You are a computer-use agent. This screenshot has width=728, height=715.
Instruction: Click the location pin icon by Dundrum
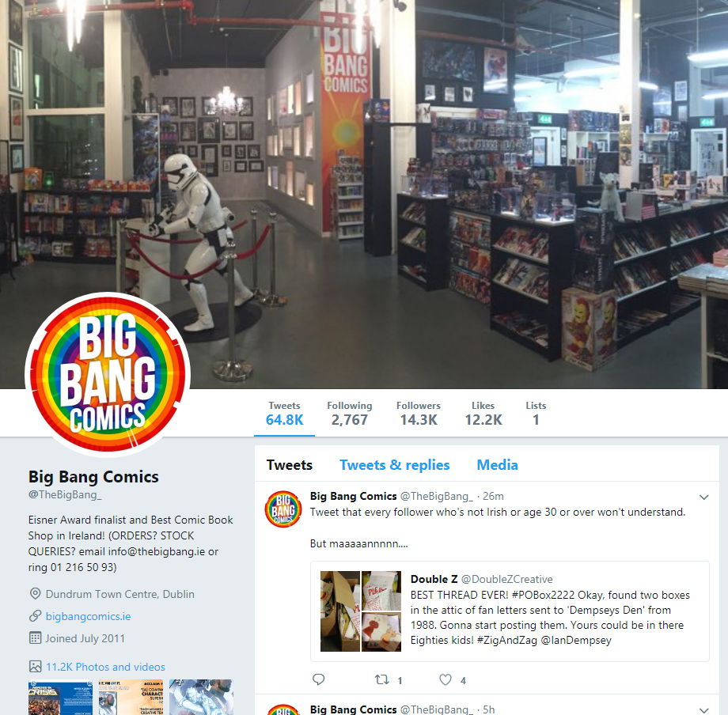(x=36, y=594)
